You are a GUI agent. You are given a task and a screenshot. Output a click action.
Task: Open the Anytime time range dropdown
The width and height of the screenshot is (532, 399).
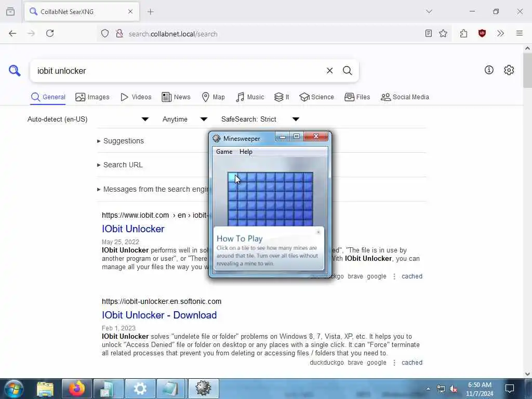tap(185, 119)
